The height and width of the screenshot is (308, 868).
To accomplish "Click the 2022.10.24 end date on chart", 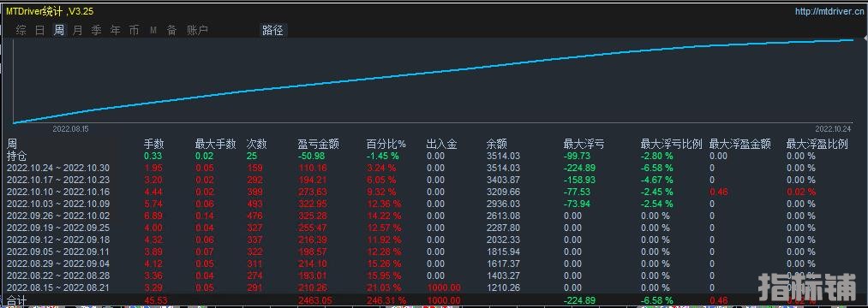I will (833, 129).
